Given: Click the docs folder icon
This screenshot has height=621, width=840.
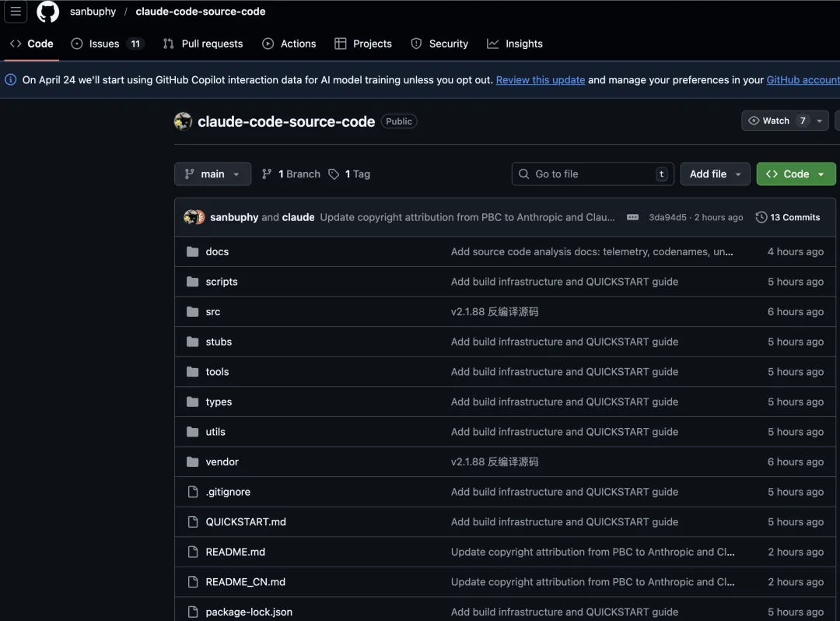Looking at the screenshot, I should click(x=192, y=251).
